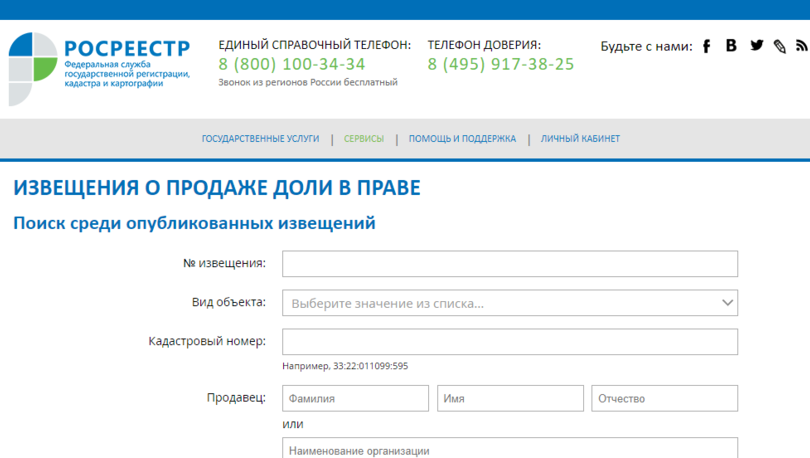
Task: Open the VKontakte social icon
Action: [x=731, y=46]
